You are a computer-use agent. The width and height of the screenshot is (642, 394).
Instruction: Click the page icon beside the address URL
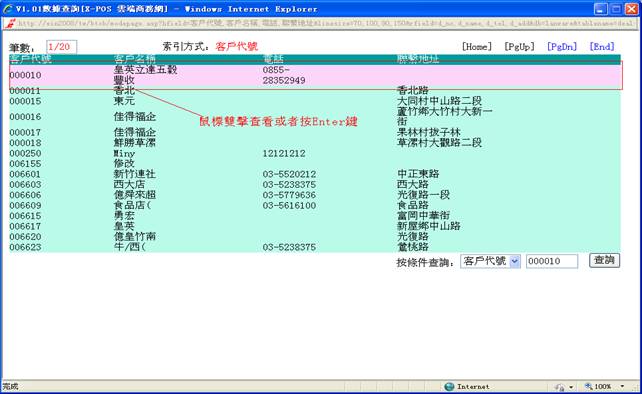[11, 23]
